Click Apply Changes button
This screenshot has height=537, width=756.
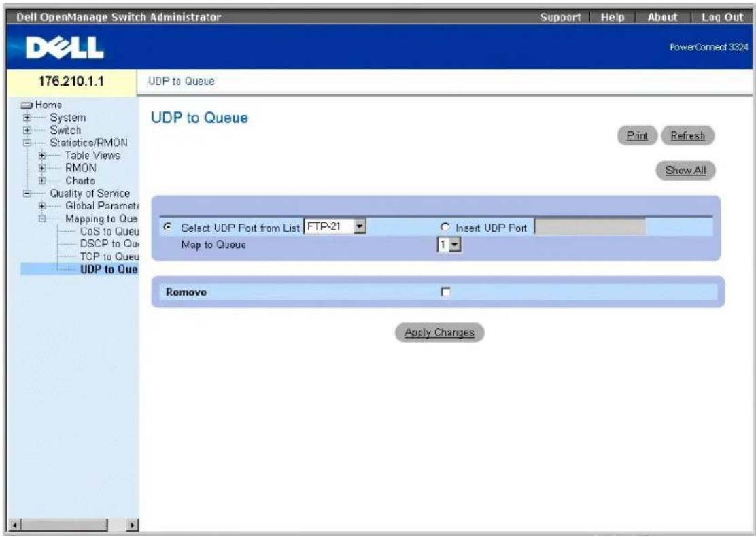[x=439, y=332]
